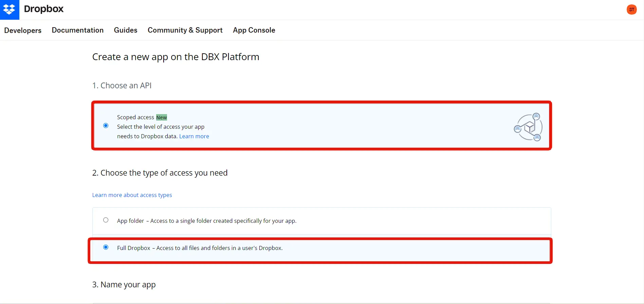The height and width of the screenshot is (304, 644).
Task: Click the '3. Name your app' heading
Action: click(x=124, y=285)
